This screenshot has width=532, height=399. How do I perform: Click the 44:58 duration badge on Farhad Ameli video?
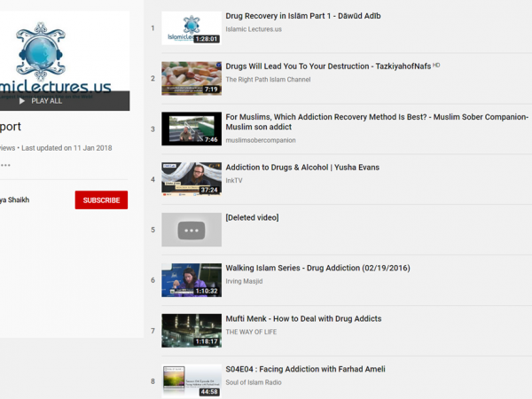[208, 392]
